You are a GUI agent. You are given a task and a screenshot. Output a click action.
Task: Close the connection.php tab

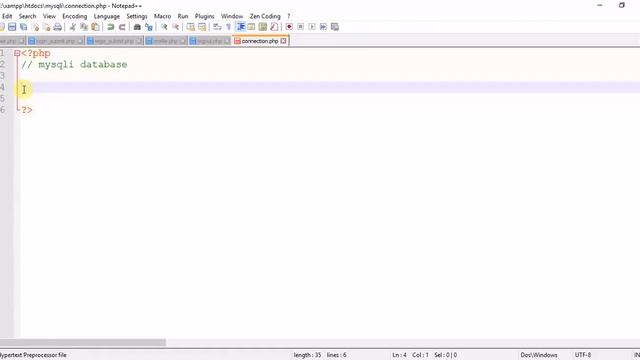click(x=283, y=41)
